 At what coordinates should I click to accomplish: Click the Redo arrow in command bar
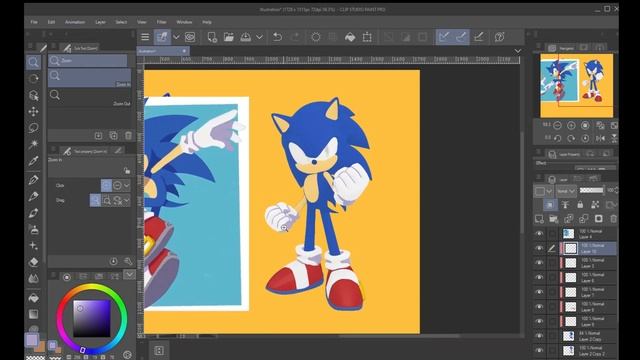click(x=296, y=37)
